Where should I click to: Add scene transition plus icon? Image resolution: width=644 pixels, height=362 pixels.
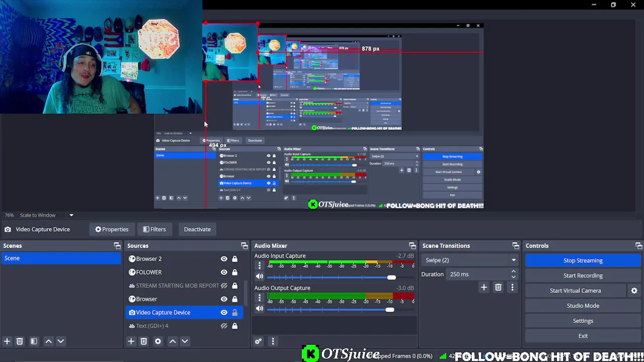click(484, 287)
